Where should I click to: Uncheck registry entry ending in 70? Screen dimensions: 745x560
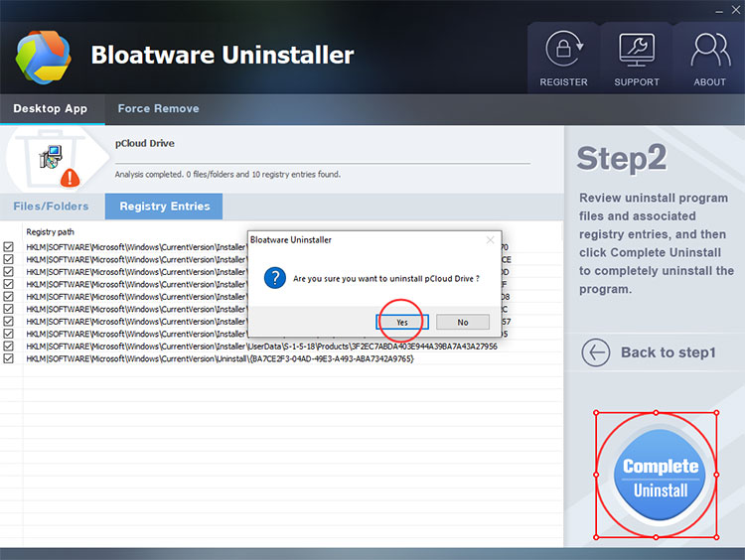(9, 247)
